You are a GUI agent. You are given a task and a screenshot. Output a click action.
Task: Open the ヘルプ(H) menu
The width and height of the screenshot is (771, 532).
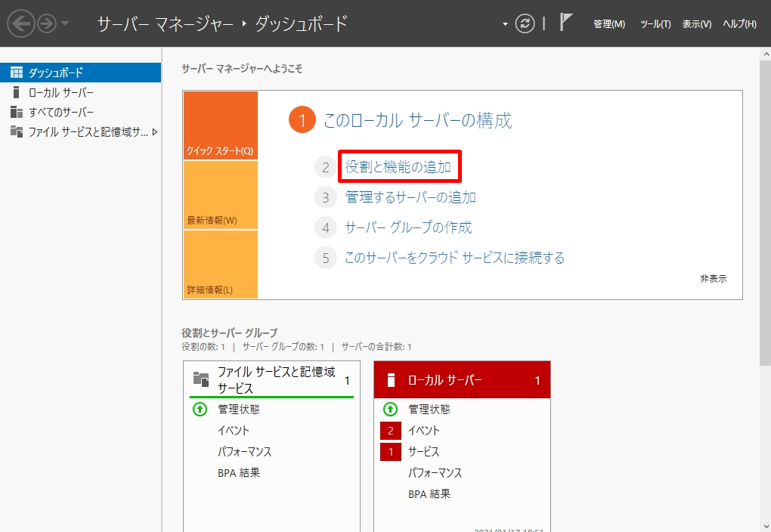(x=739, y=23)
